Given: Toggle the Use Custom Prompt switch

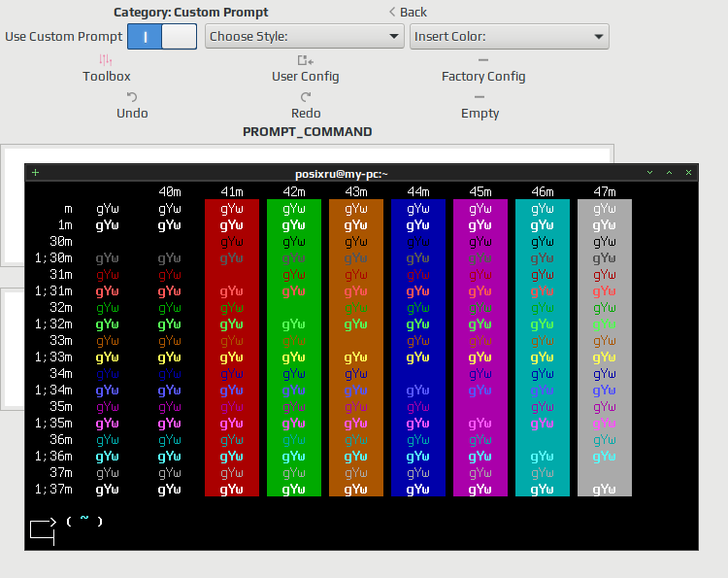Looking at the screenshot, I should pyautogui.click(x=162, y=36).
